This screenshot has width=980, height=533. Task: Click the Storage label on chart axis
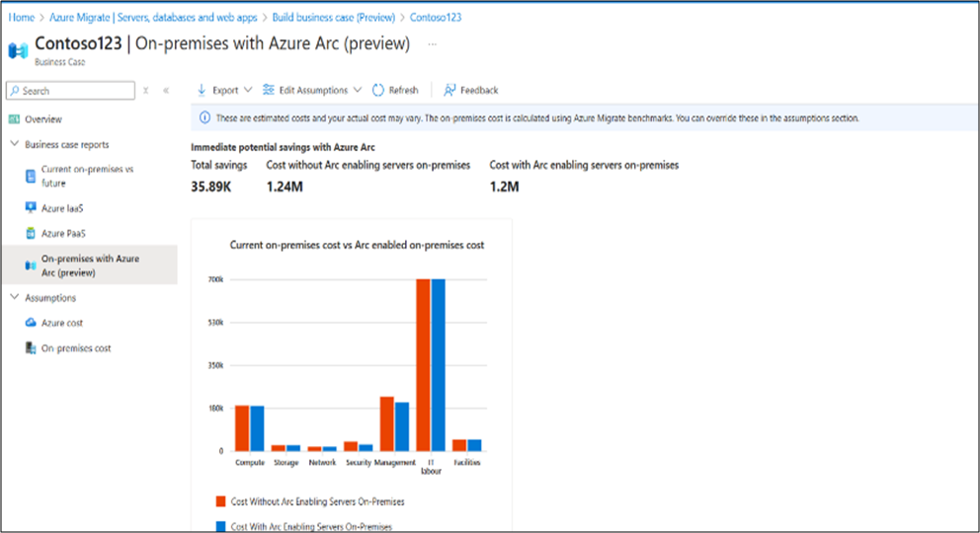point(286,463)
